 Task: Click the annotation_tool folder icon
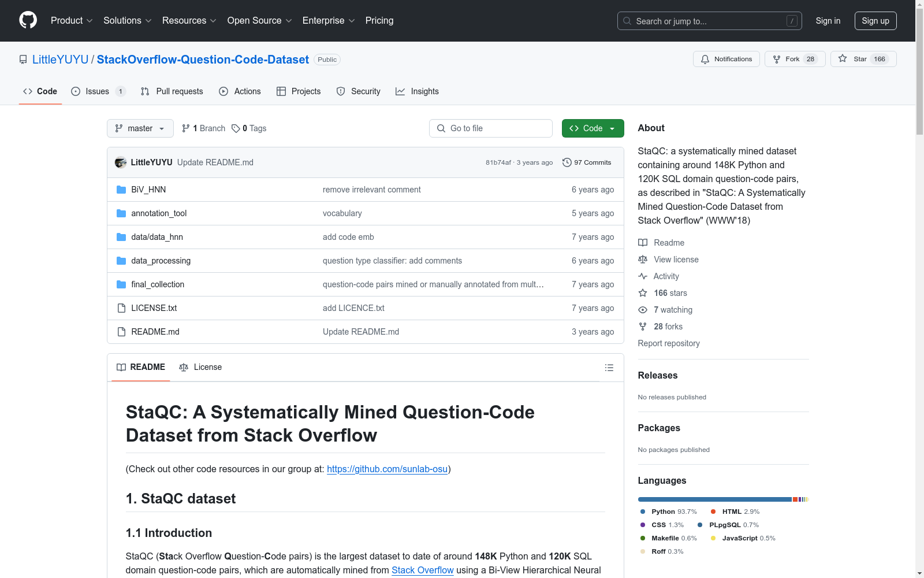tap(121, 213)
